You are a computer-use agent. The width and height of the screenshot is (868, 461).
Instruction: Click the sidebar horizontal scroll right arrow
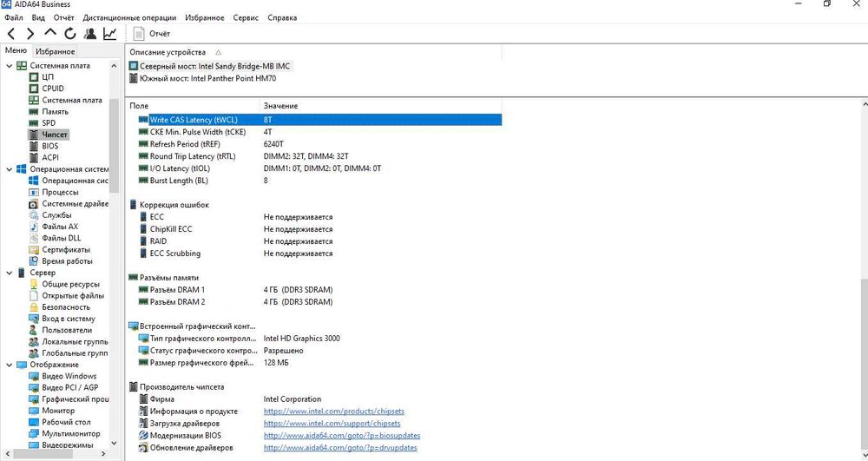[x=103, y=454]
